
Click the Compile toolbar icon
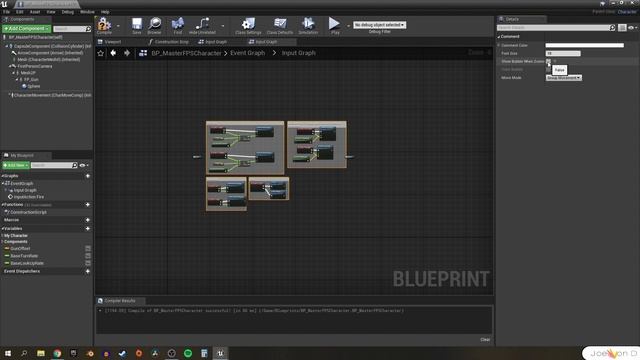tap(104, 25)
